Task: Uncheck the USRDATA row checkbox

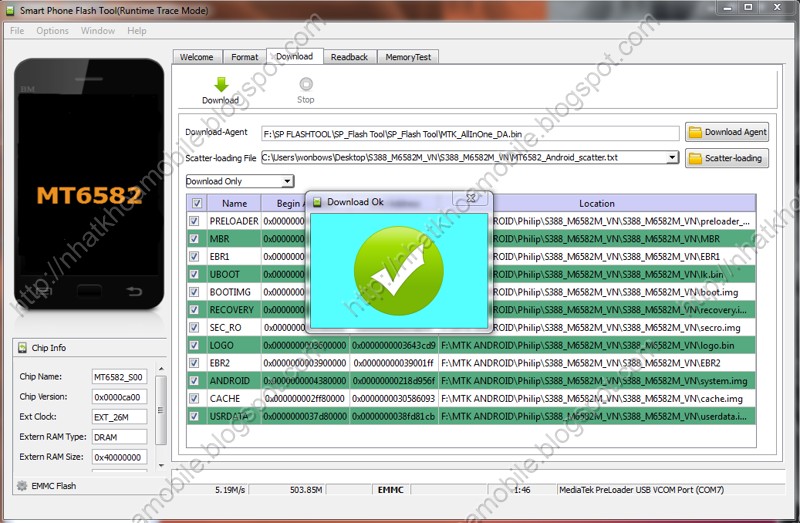Action: 194,416
